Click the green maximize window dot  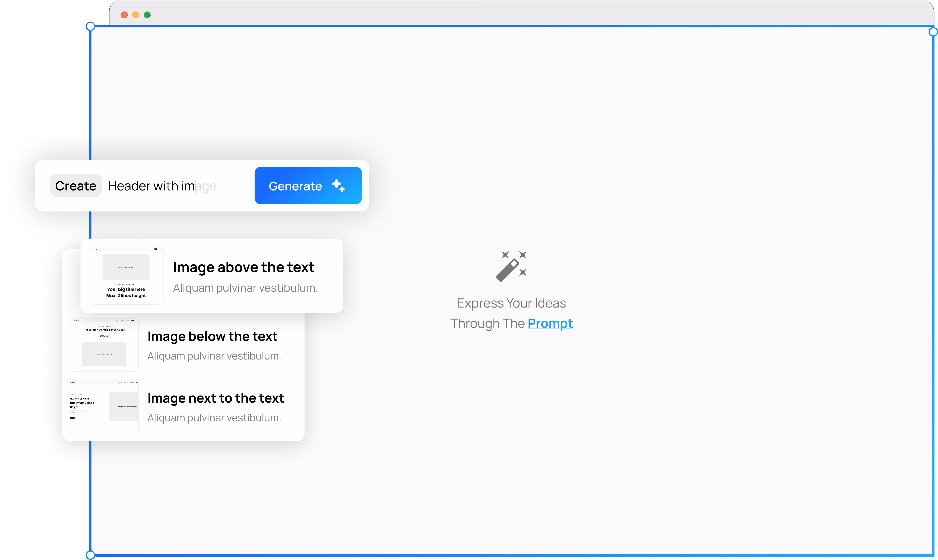(148, 15)
